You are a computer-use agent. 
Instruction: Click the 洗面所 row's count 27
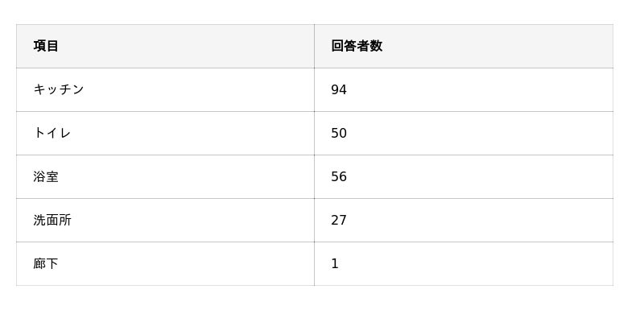pos(339,220)
